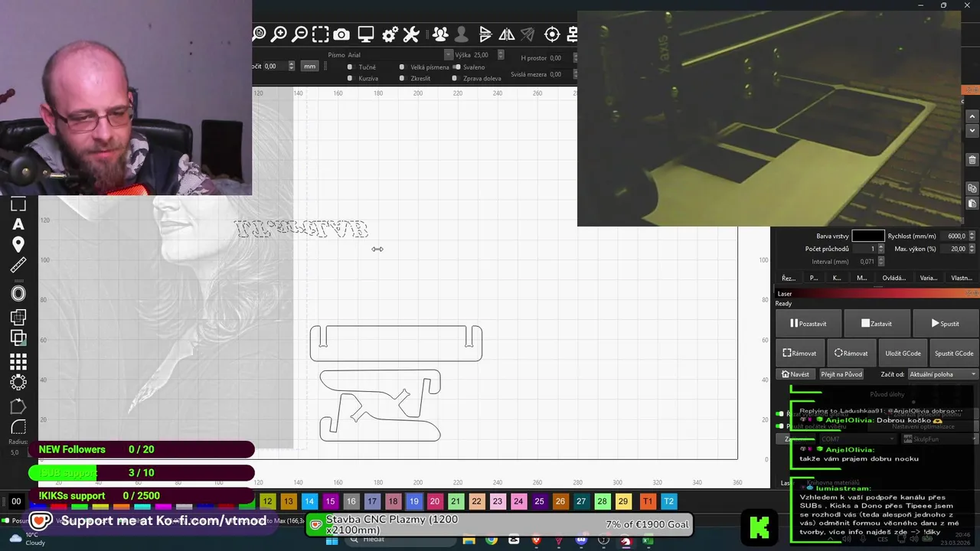Select palette layer color 14
The width and height of the screenshot is (980, 551).
pos(309,501)
